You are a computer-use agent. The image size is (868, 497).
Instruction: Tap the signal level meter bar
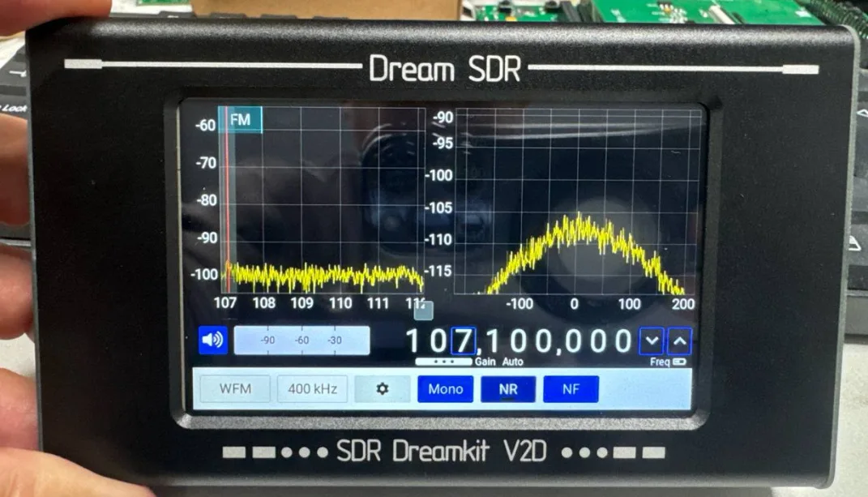(x=301, y=341)
